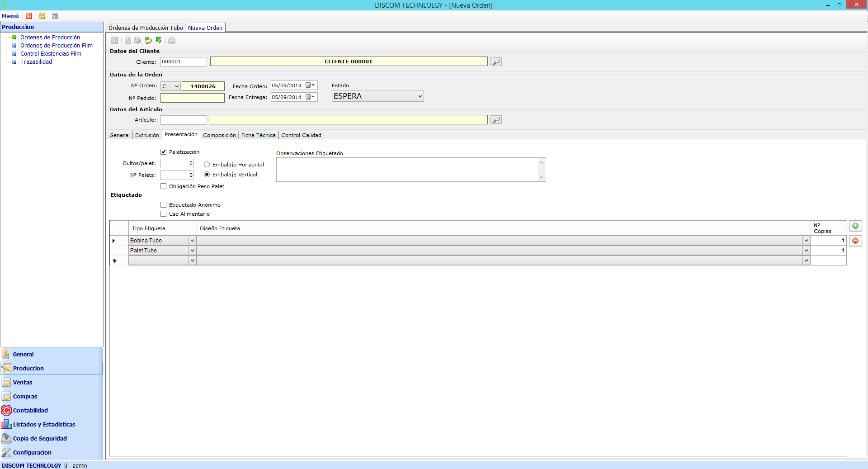Switch to the Composición tab
Viewport: 868px width, 469px height.
click(219, 135)
